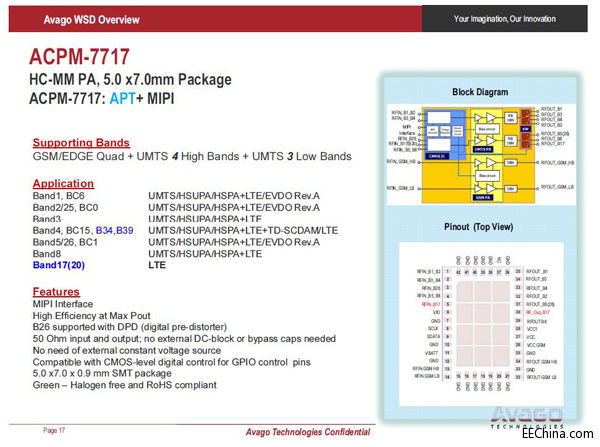Click the block diagram image

pos(481,155)
